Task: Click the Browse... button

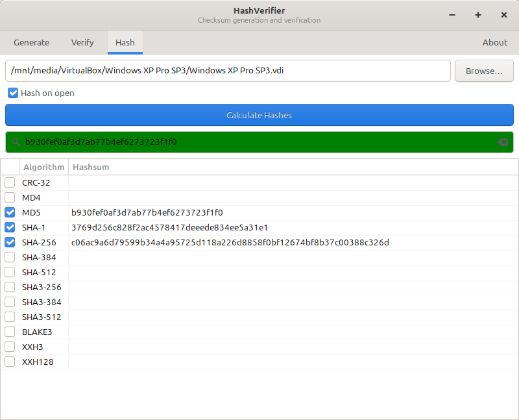Action: [x=484, y=71]
